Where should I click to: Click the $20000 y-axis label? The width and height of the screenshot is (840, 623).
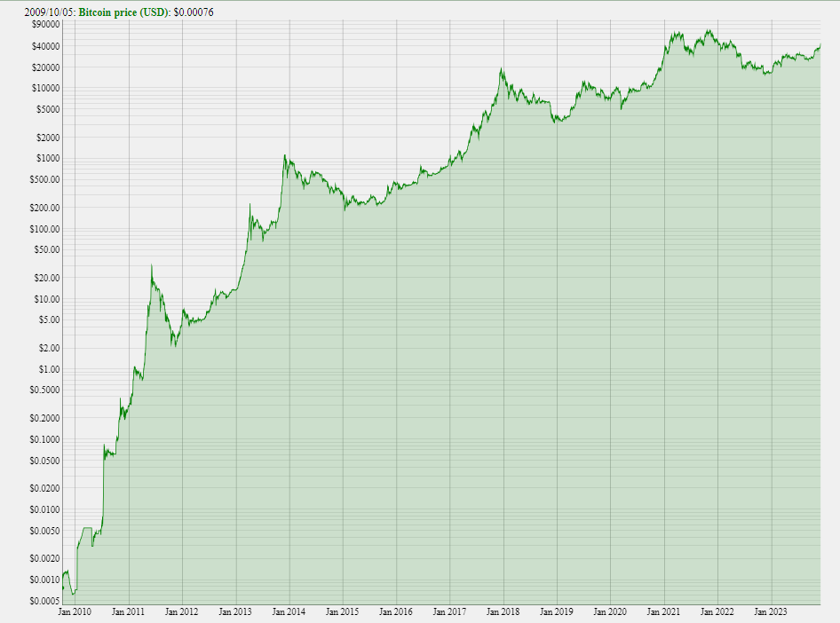click(x=45, y=67)
